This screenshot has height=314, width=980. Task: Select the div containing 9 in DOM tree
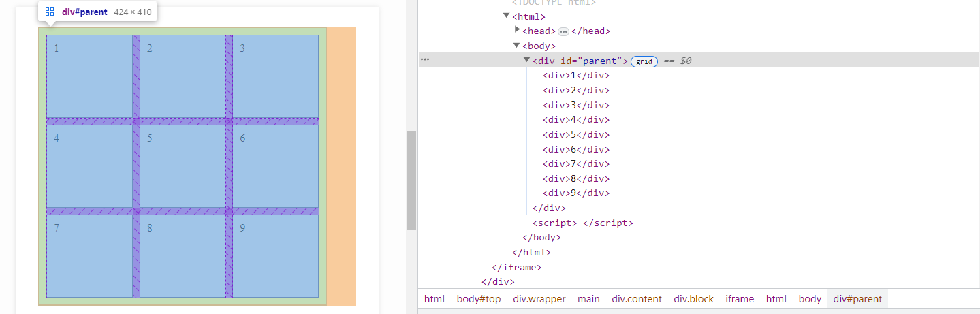pyautogui.click(x=575, y=193)
